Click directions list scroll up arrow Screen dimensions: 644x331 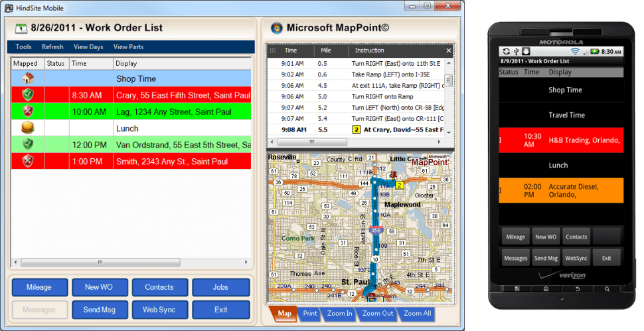449,63
